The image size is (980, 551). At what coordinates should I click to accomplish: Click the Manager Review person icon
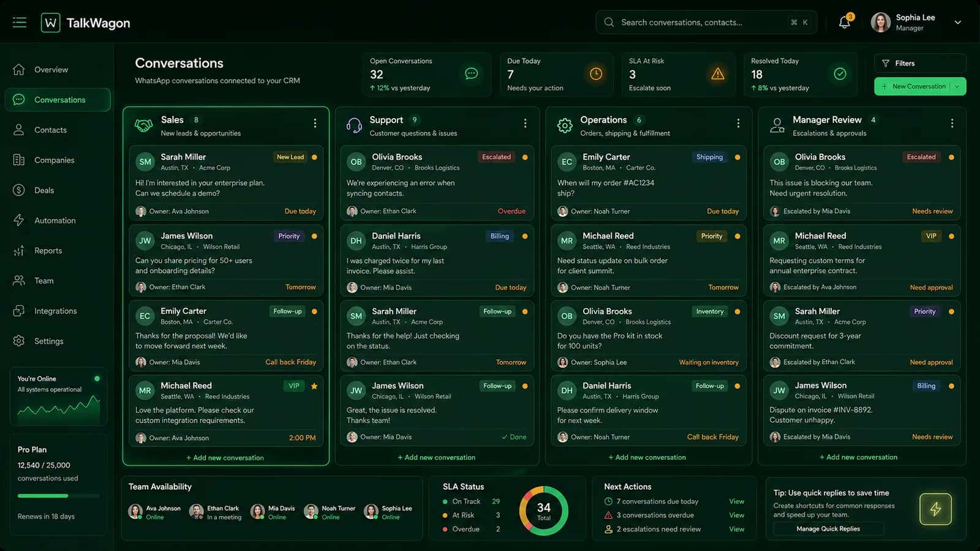[x=777, y=126]
